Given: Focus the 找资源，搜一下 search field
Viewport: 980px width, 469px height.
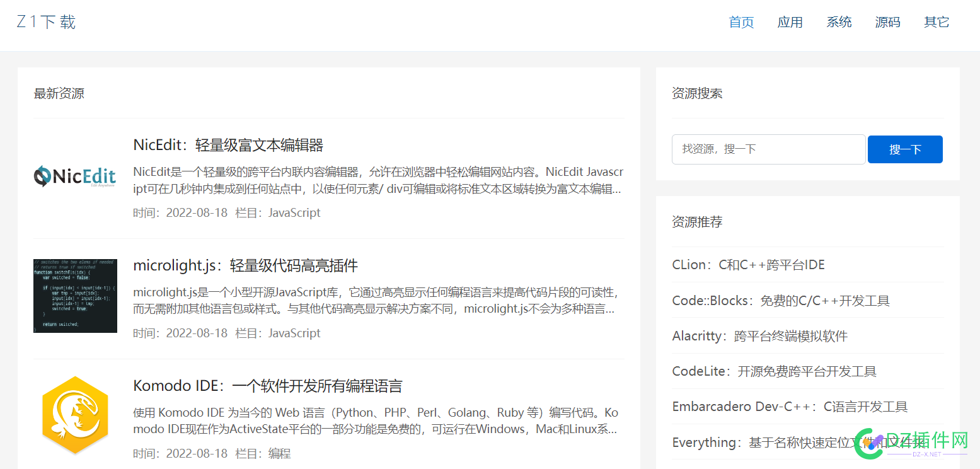Looking at the screenshot, I should [769, 149].
